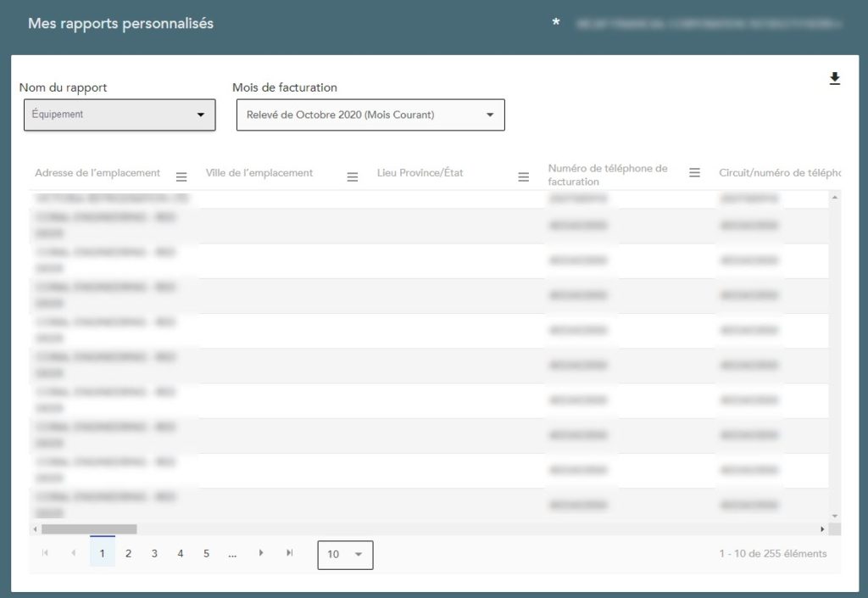Open Numéro de téléphone de facturation column menu

694,172
